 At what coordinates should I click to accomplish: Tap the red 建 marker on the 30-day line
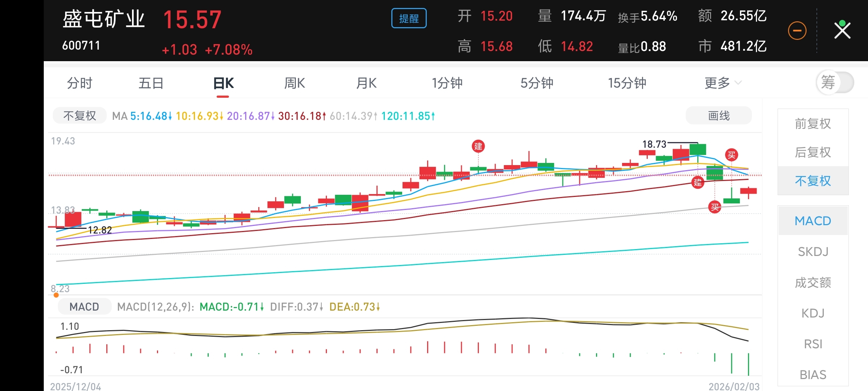tap(698, 182)
